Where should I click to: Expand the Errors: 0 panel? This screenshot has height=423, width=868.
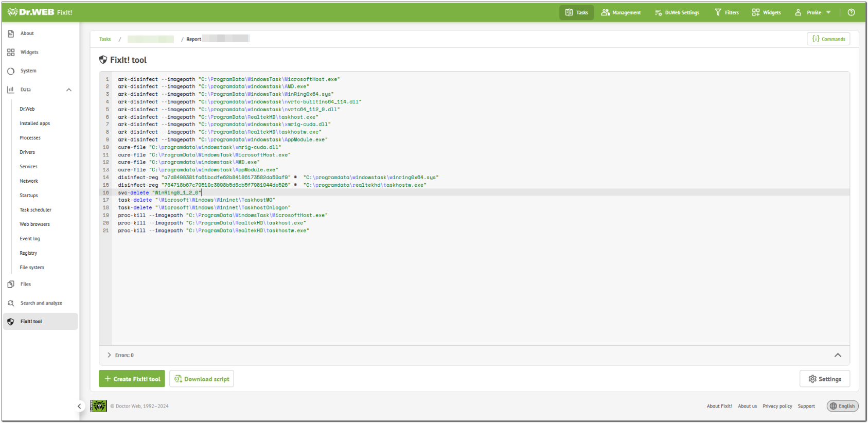(x=120, y=356)
